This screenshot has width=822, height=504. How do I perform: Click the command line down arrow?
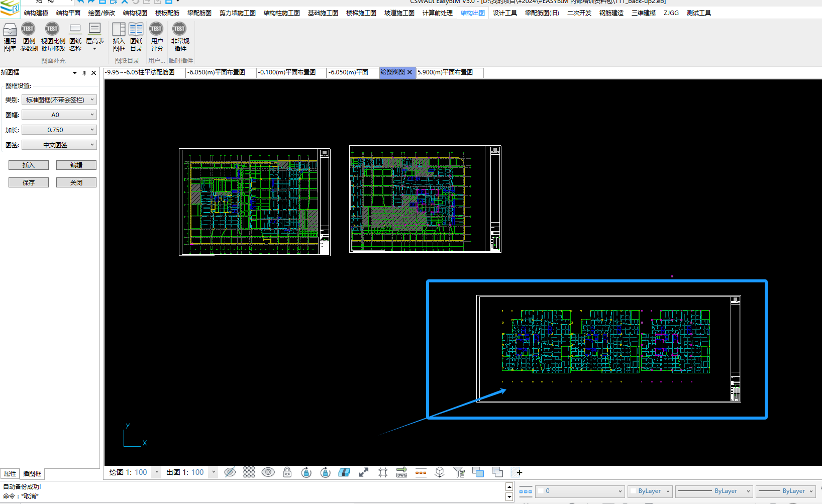coord(509,497)
